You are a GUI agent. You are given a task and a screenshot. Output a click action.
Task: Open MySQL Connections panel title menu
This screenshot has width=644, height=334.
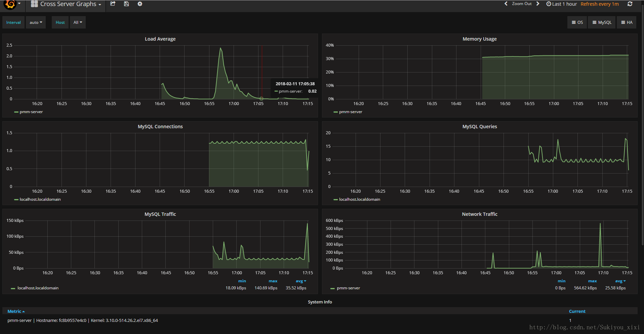point(160,127)
